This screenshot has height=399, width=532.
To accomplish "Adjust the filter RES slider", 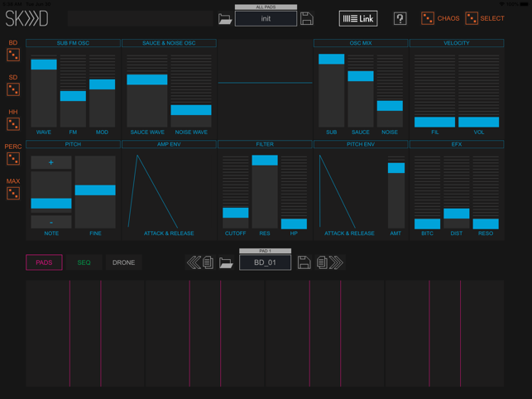I will coord(265,192).
